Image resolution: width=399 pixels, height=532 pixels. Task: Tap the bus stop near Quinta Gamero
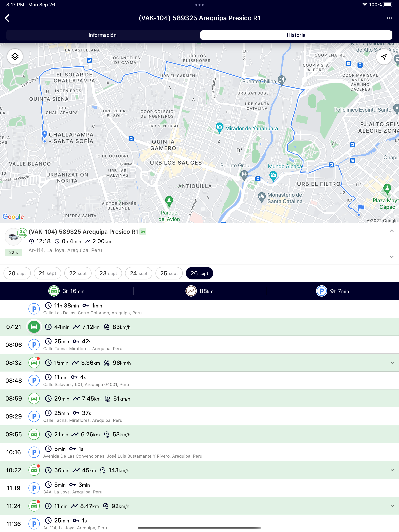pyautogui.click(x=131, y=139)
